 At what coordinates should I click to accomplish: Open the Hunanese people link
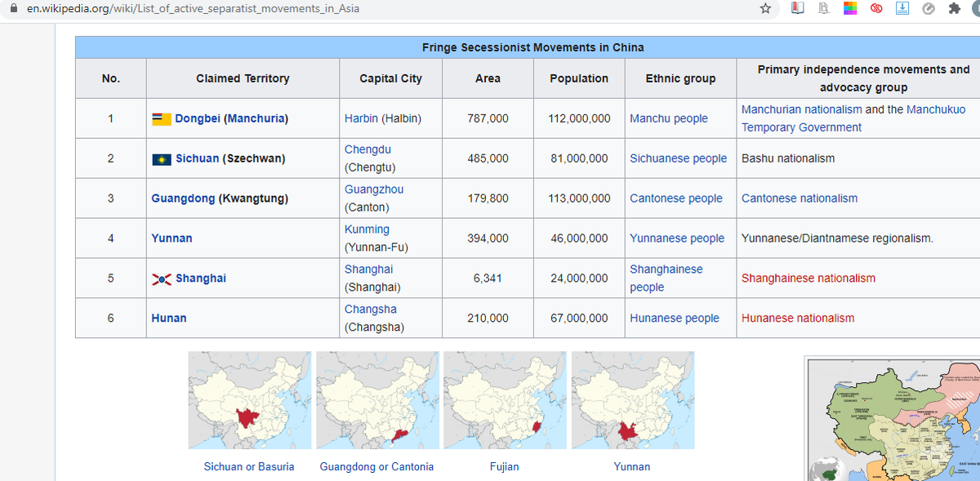click(675, 318)
